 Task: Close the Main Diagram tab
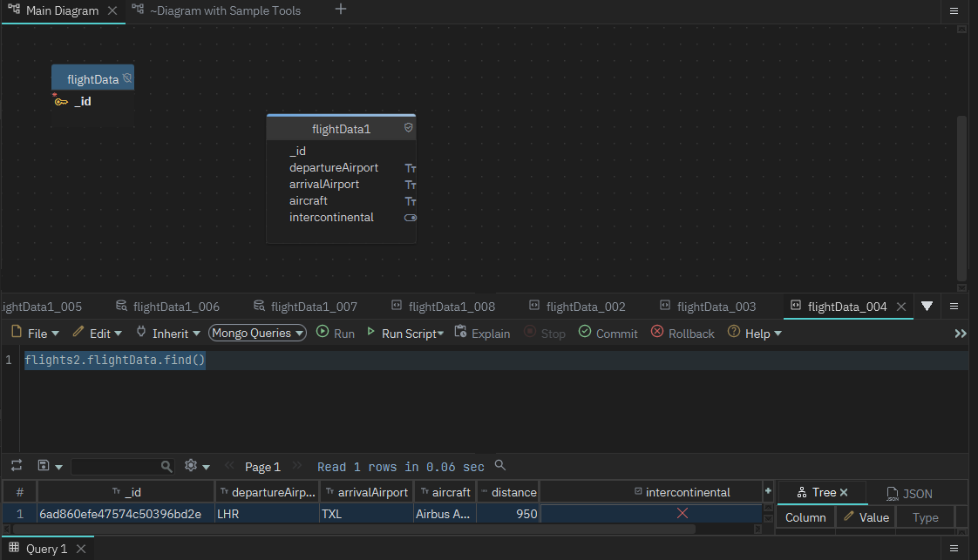tap(112, 10)
